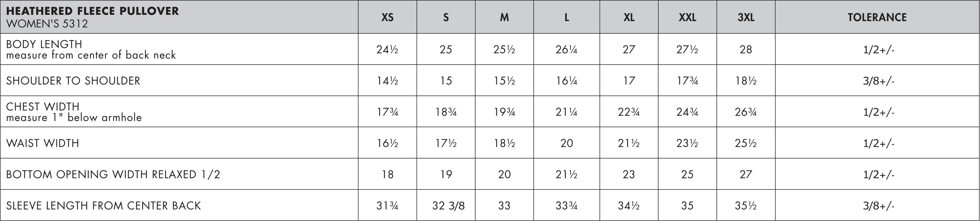The width and height of the screenshot is (980, 221).
Task: Click the 32 3/8 sleeve length cell
Action: pos(448,206)
